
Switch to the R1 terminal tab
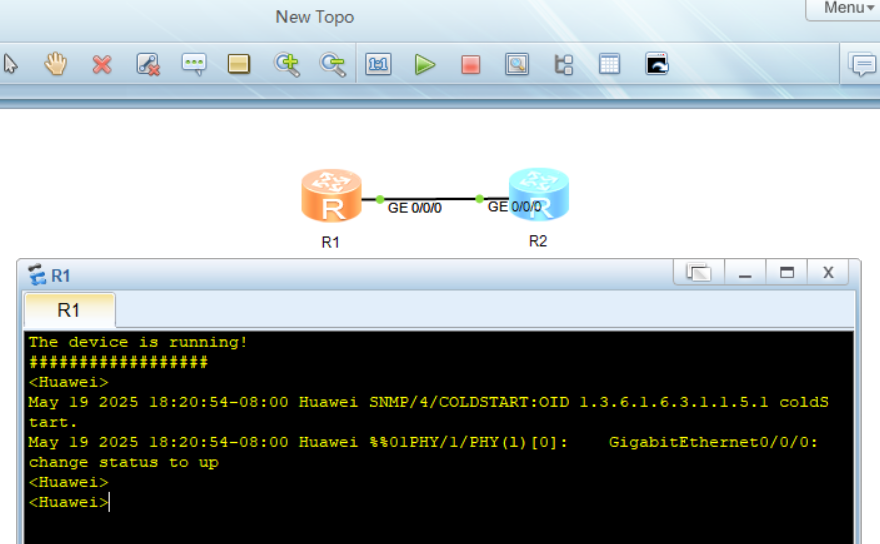point(70,310)
